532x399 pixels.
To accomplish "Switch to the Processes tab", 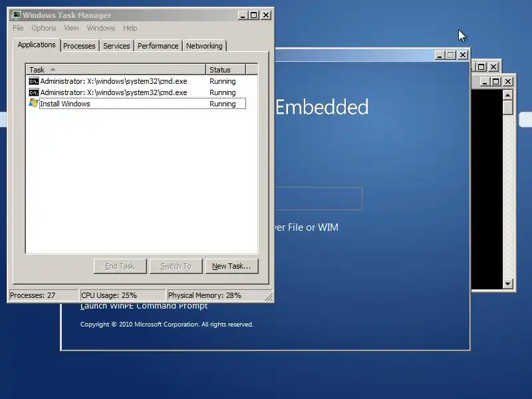I will coord(79,46).
